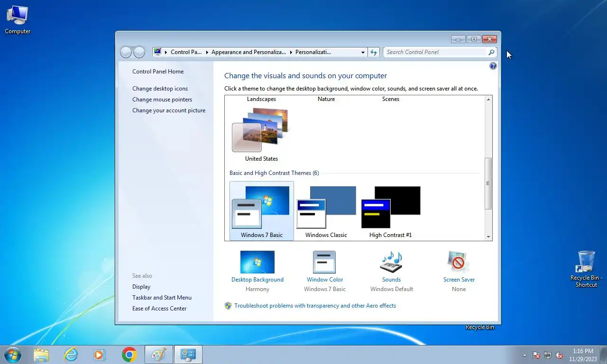
Task: Open Troubleshoot problems with transparency link
Action: (x=315, y=306)
